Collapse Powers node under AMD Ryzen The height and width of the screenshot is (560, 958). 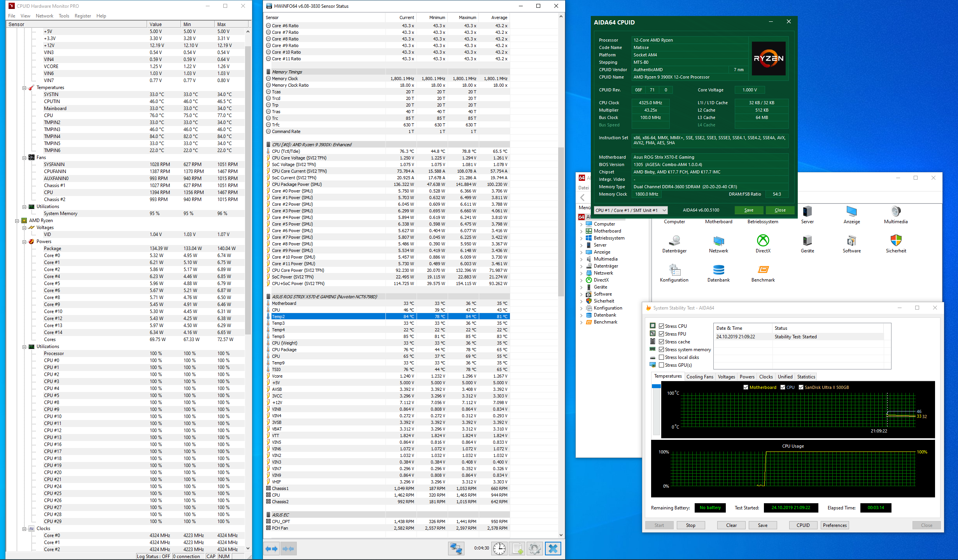24,242
